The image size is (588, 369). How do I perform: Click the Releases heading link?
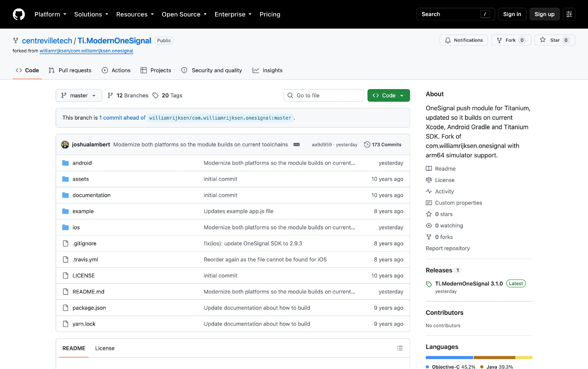[439, 270]
